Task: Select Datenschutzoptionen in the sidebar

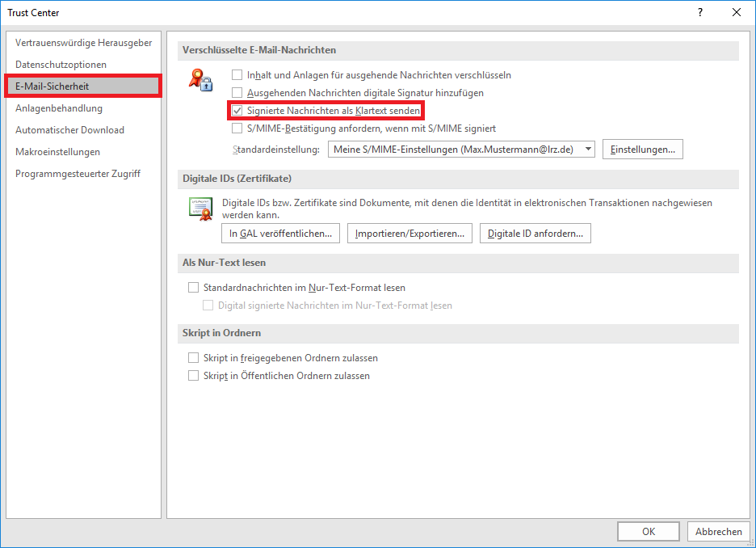Action: (61, 65)
